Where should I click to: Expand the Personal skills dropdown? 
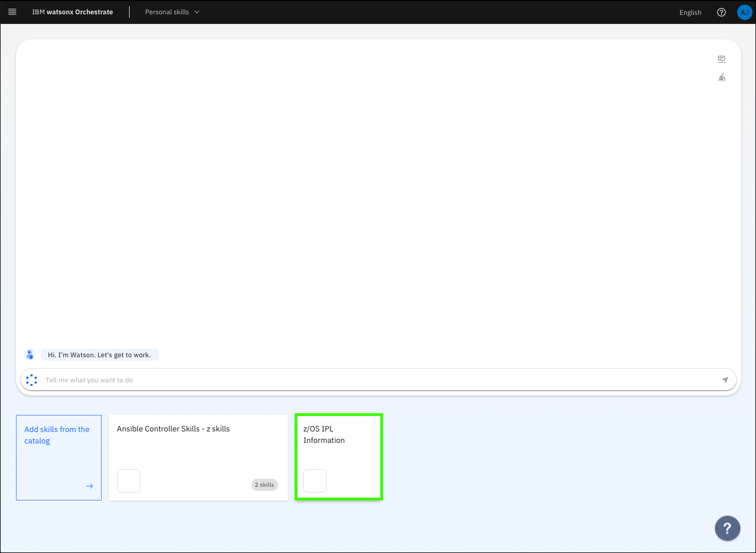167,12
